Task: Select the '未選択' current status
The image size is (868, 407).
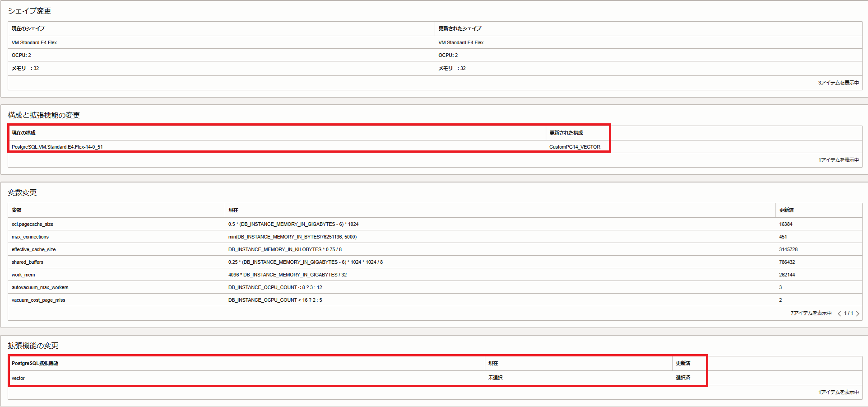Action: pos(495,378)
